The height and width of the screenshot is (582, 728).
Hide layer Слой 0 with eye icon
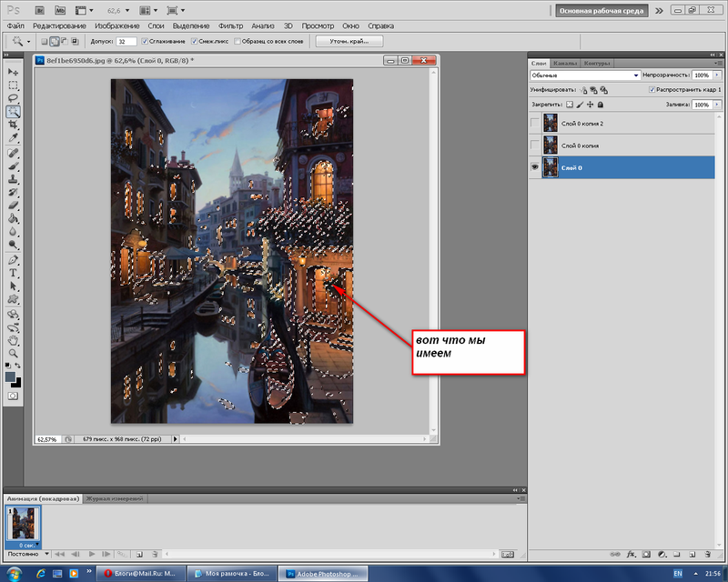(x=535, y=167)
